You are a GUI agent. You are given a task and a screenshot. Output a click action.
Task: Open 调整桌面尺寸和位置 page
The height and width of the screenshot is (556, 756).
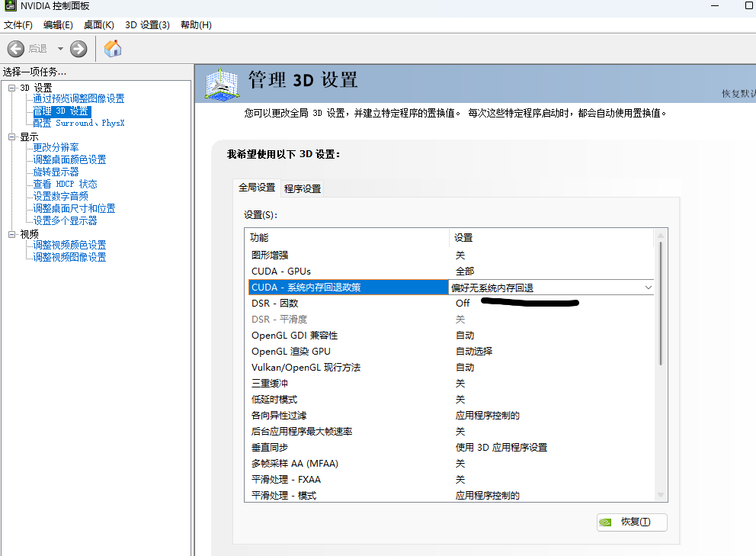click(74, 208)
